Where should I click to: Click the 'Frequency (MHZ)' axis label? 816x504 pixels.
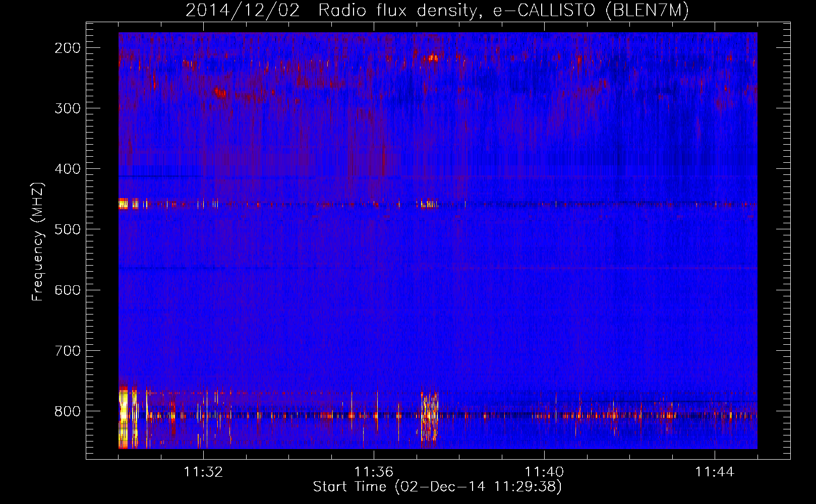[38, 241]
